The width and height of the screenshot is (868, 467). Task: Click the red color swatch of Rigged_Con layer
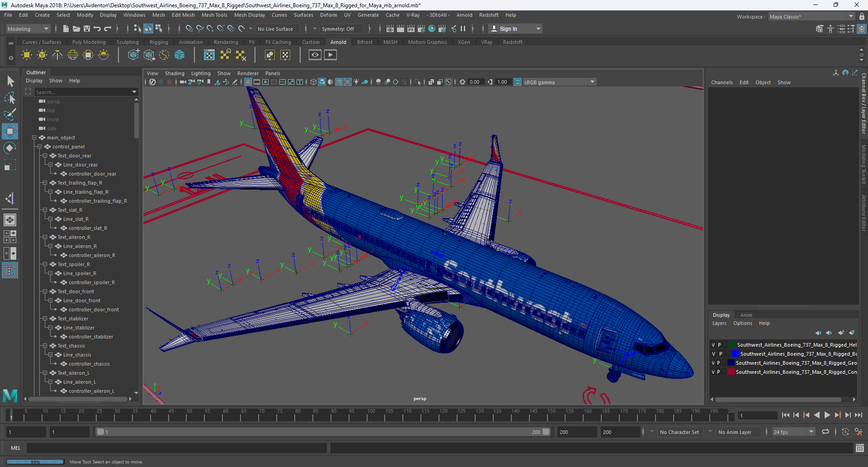pyautogui.click(x=731, y=372)
